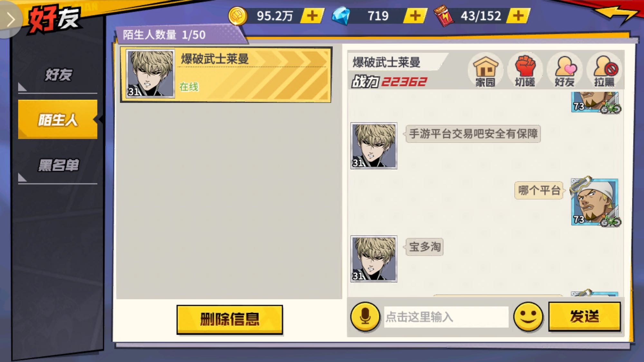
Task: Add gold with the coin plus button
Action: click(312, 16)
